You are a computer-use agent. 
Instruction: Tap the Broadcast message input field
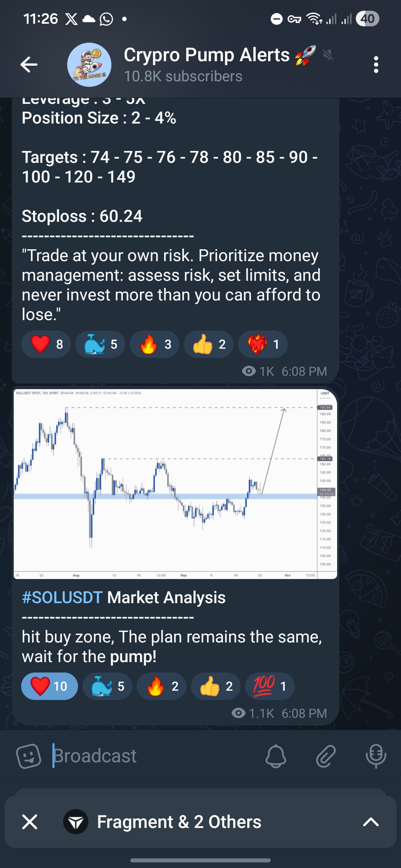(x=149, y=756)
